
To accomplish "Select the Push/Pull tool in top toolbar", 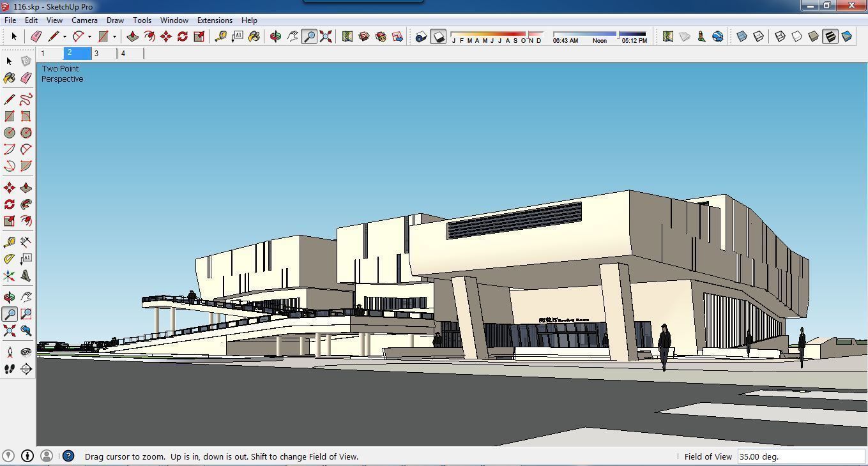I will (x=133, y=36).
